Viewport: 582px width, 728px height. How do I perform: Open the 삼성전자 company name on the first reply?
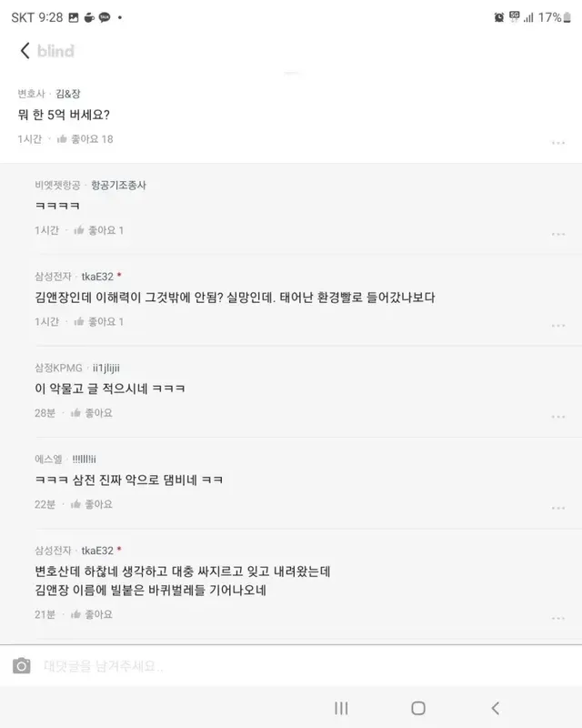[x=55, y=276]
